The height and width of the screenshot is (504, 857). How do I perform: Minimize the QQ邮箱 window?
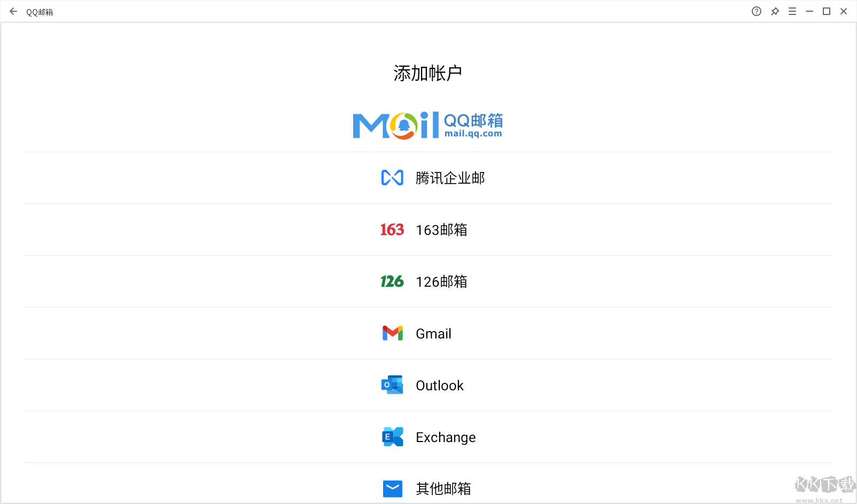tap(809, 11)
